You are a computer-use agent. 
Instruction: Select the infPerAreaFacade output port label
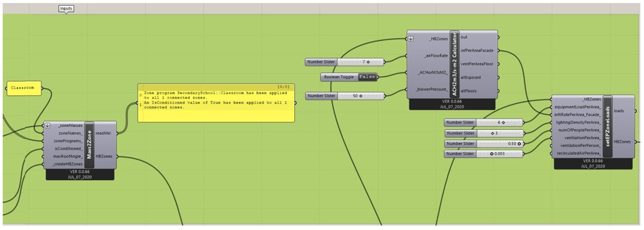[x=477, y=51]
